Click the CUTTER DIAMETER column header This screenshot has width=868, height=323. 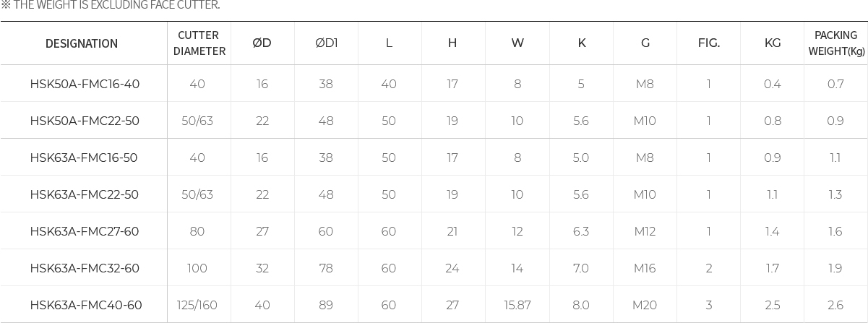click(199, 43)
